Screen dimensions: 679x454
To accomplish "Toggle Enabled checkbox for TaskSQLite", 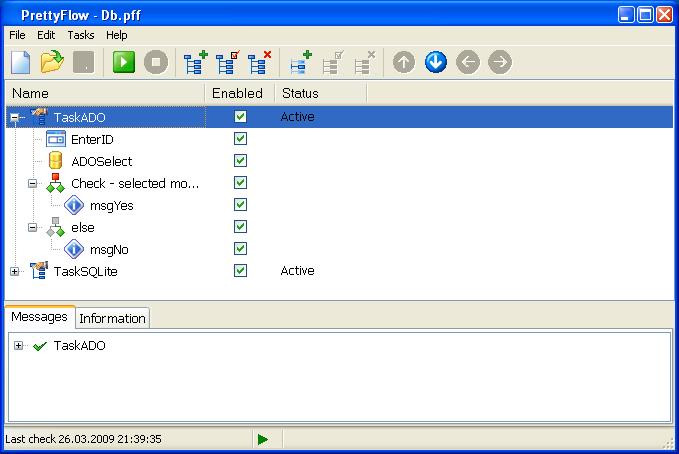I will [240, 271].
